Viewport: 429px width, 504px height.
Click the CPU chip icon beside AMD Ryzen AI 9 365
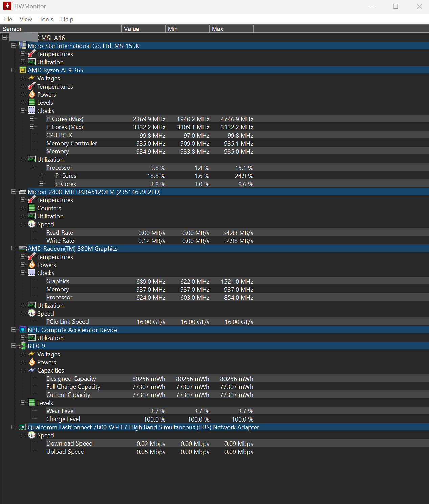(22, 70)
